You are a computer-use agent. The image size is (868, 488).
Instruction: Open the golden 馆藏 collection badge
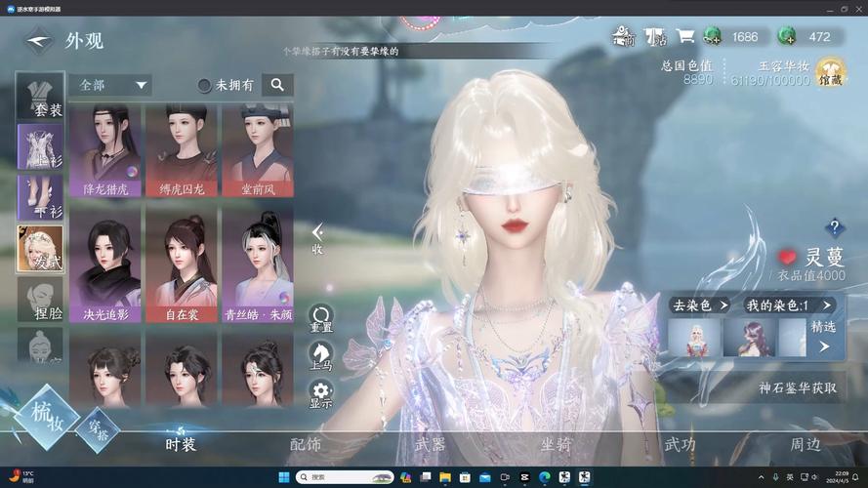click(830, 72)
